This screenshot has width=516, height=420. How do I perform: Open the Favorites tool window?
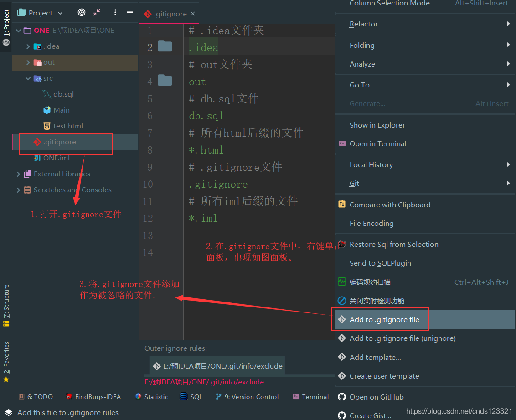point(6,358)
